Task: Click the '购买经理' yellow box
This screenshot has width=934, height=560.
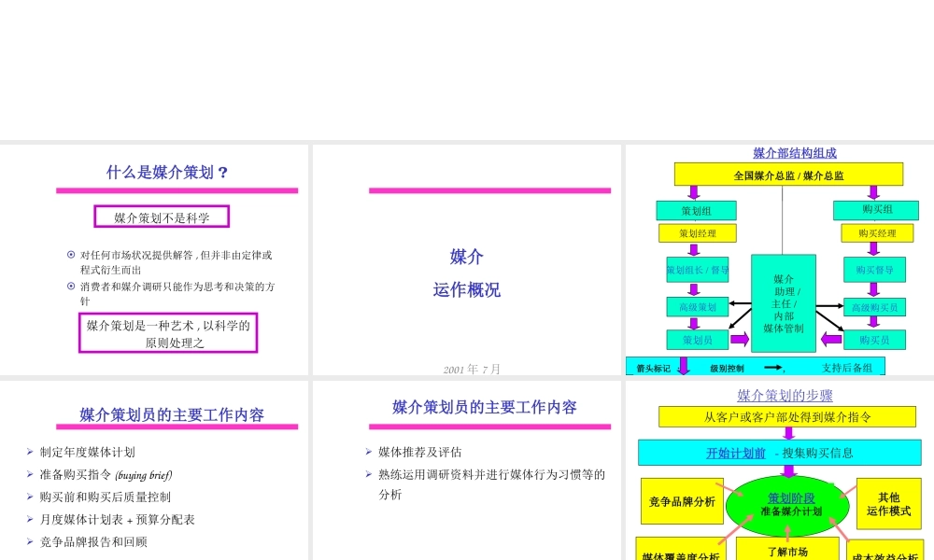Action: (x=877, y=233)
